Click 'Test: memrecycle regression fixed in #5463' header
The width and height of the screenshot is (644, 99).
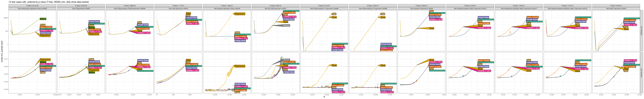pyautogui.click(x=33, y=9)
